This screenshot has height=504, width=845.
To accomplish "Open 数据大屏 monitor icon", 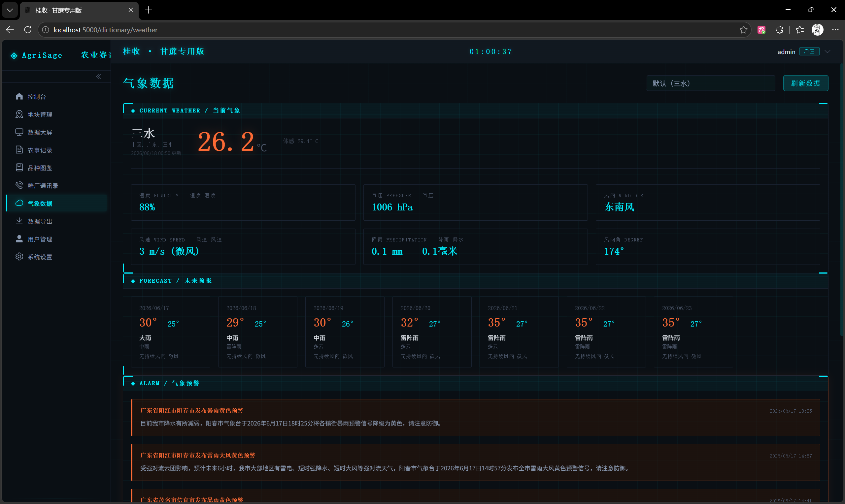I will coord(19,132).
